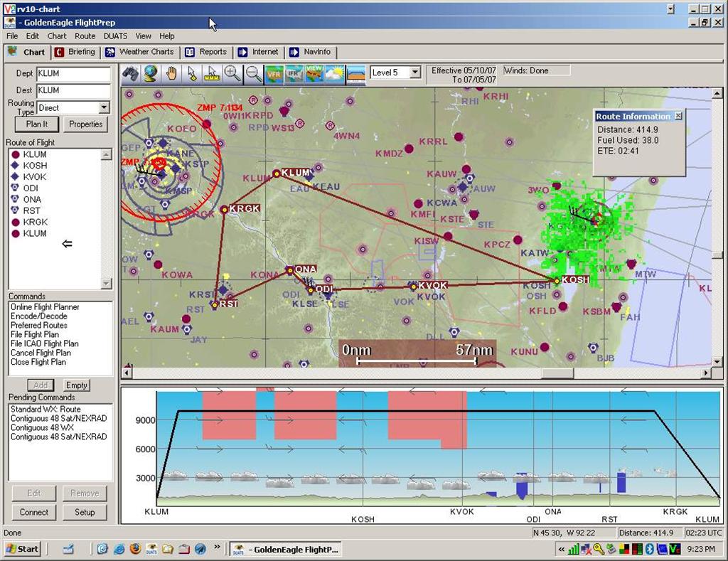Click the zoom out magnifier
The width and height of the screenshot is (728, 561).
[x=253, y=74]
